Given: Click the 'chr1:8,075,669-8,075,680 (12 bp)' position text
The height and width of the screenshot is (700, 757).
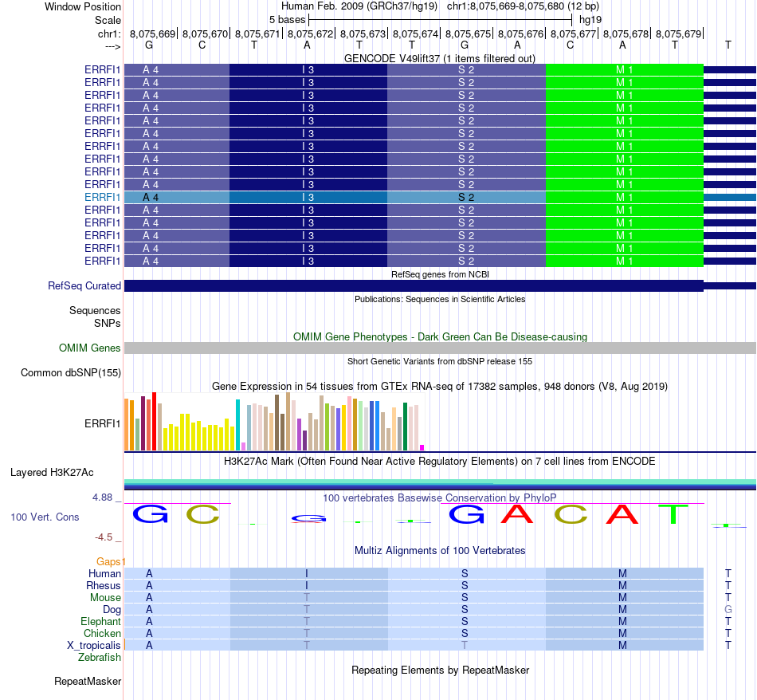Looking at the screenshot, I should click(523, 6).
